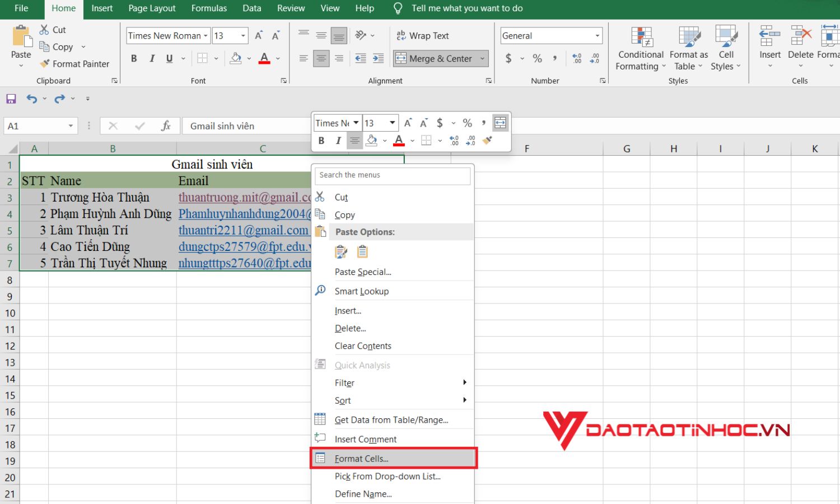Toggle italic formatting in the ribbon
Viewport: 840px width, 504px height.
click(151, 58)
